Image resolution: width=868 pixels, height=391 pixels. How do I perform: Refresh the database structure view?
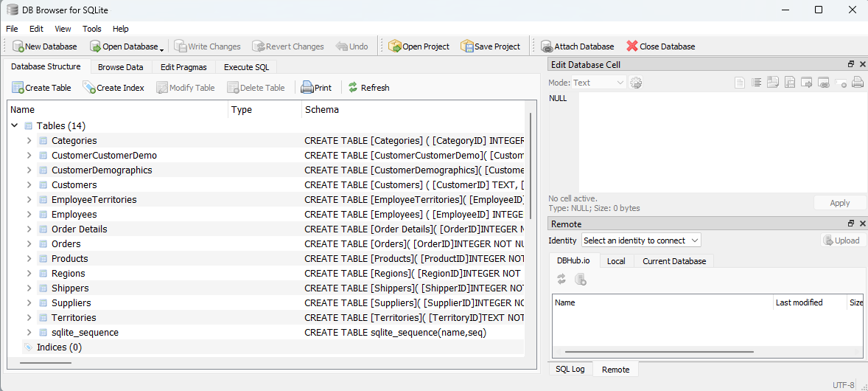point(354,88)
